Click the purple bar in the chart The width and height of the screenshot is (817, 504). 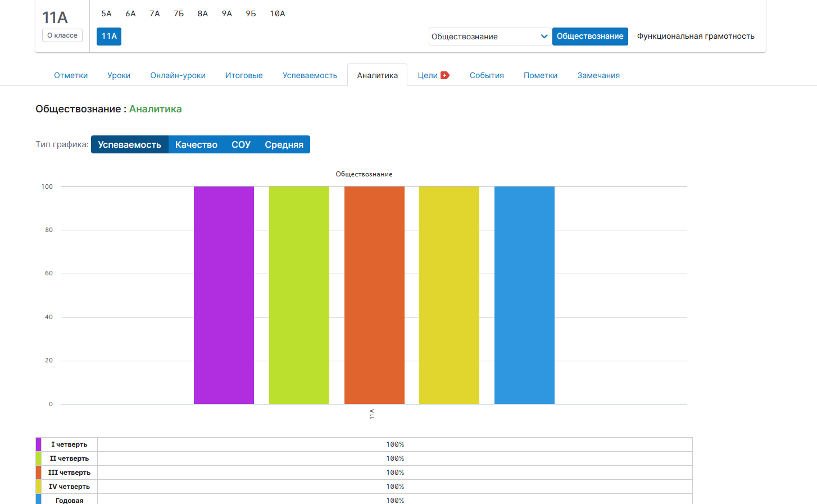click(224, 295)
